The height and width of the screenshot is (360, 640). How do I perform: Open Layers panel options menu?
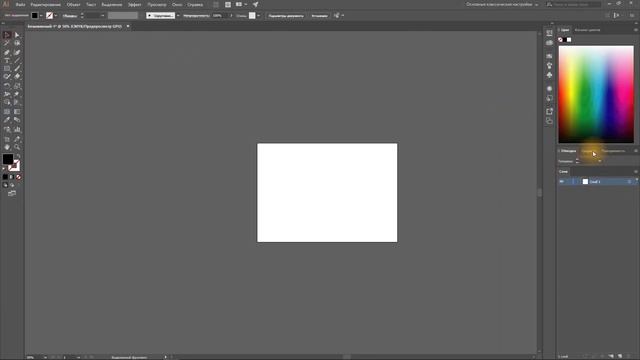tap(636, 171)
